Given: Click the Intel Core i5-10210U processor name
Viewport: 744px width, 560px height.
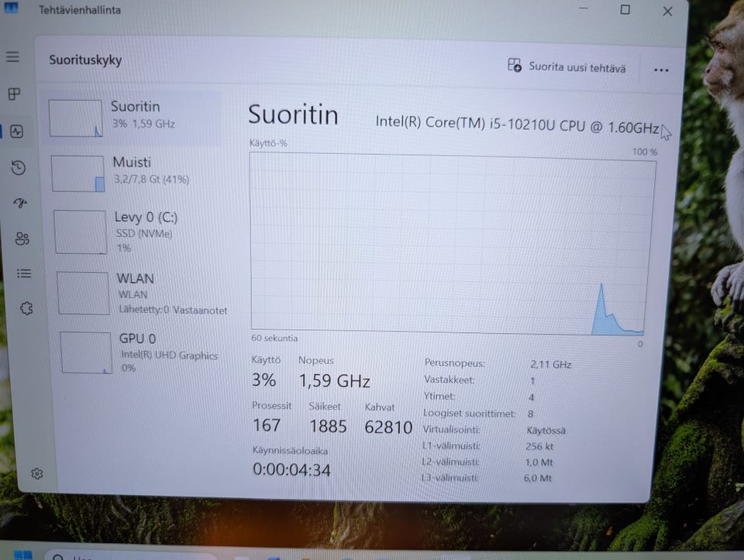Looking at the screenshot, I should pyautogui.click(x=517, y=124).
